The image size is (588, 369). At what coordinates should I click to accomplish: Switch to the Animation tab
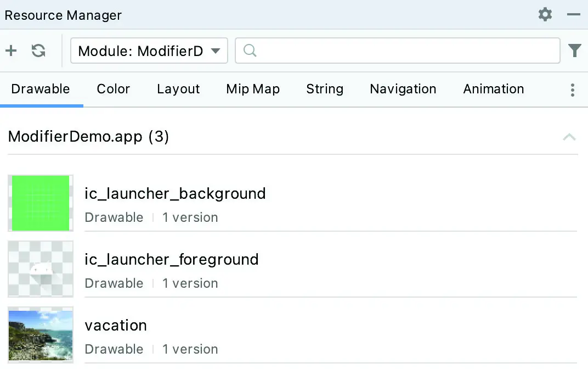pos(494,89)
